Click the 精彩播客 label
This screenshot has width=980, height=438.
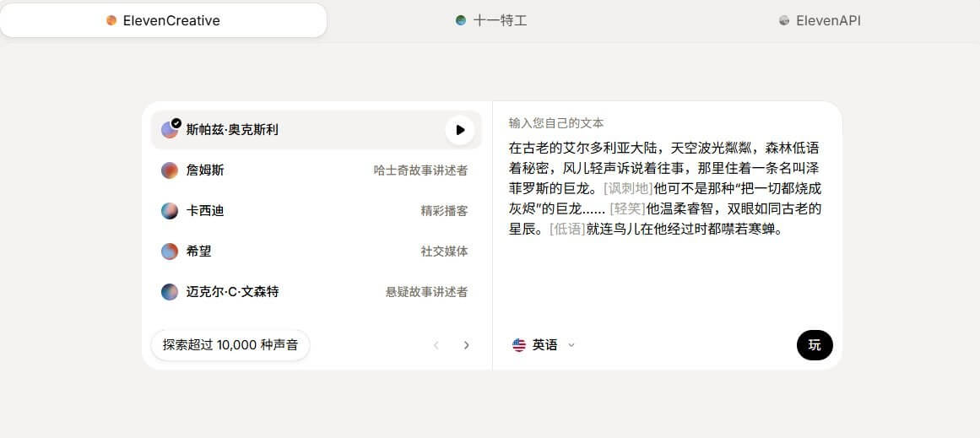click(444, 211)
